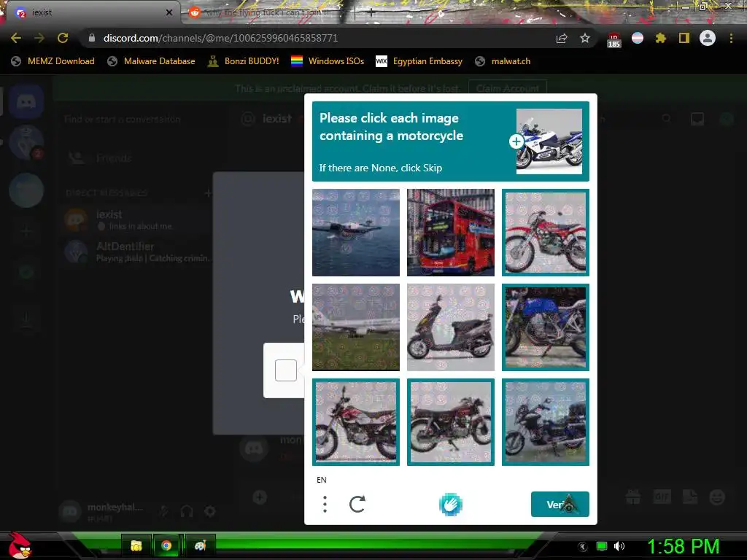The image size is (747, 560).
Task: Deselect the blue motorcycle image
Action: coord(546,327)
